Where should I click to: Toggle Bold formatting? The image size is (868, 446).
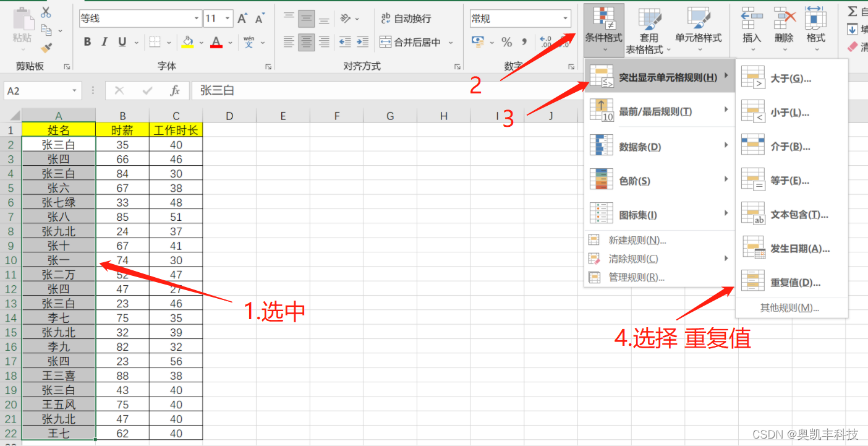(87, 42)
